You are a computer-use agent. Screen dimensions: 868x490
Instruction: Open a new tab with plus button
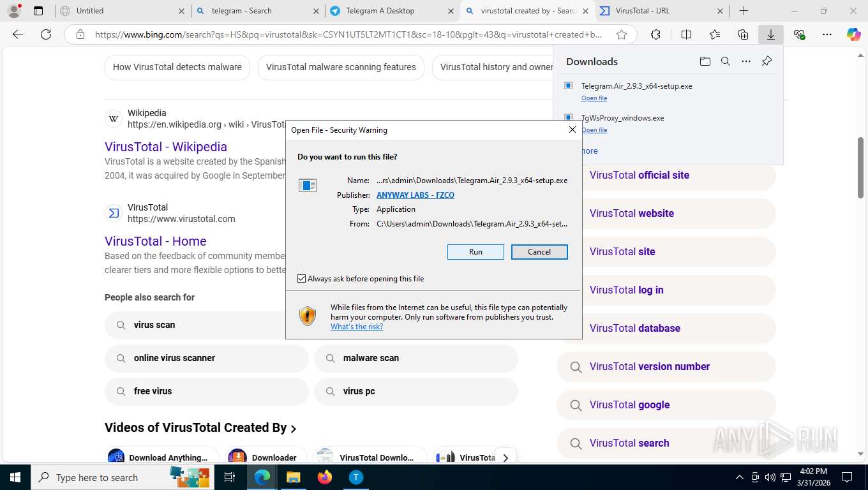pyautogui.click(x=744, y=11)
